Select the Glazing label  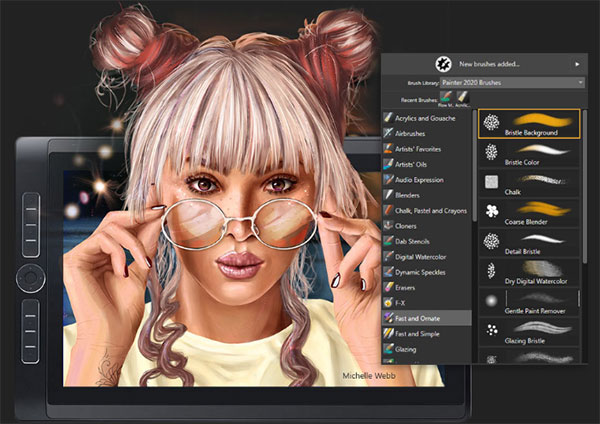(x=405, y=349)
